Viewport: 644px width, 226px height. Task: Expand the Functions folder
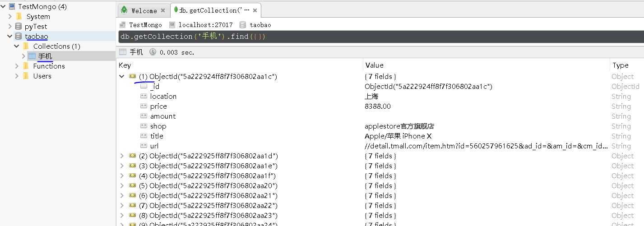pyautogui.click(x=17, y=66)
